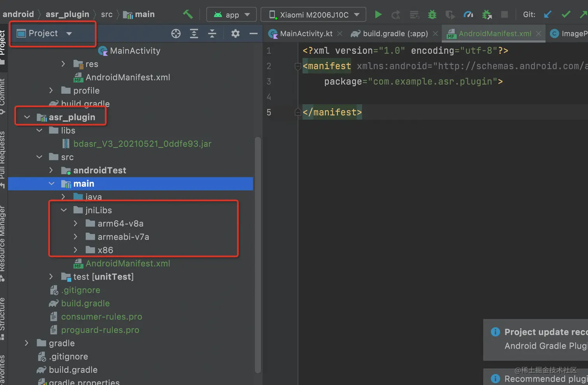Select the green .gitignore in asr_plugin
The height and width of the screenshot is (385, 588).
[x=75, y=290]
